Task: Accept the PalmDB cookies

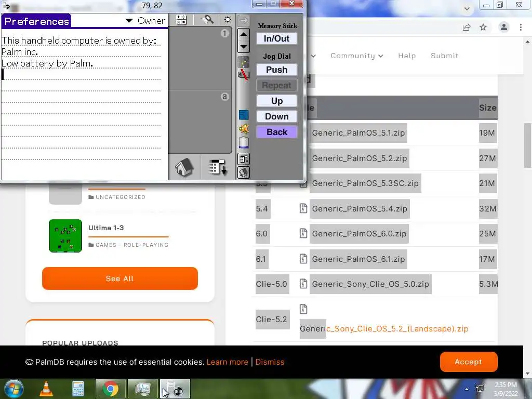Action: [469, 362]
